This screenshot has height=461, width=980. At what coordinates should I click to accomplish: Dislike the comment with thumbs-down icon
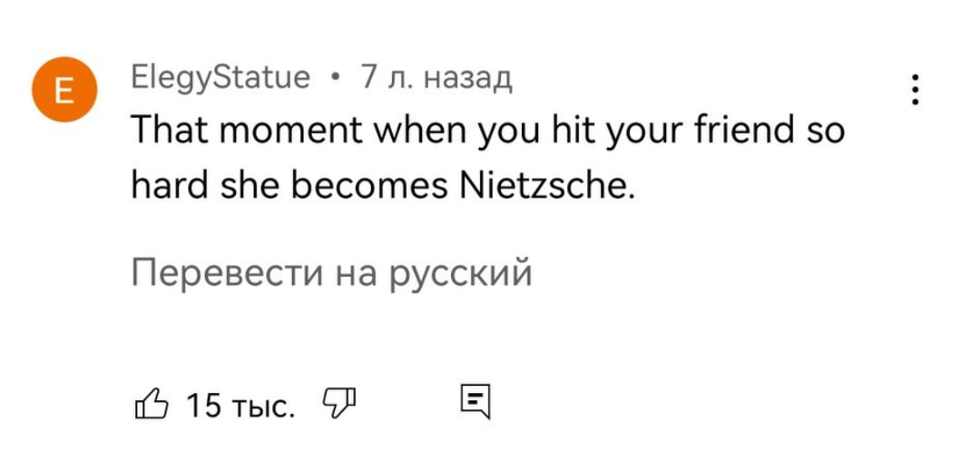click(x=338, y=403)
